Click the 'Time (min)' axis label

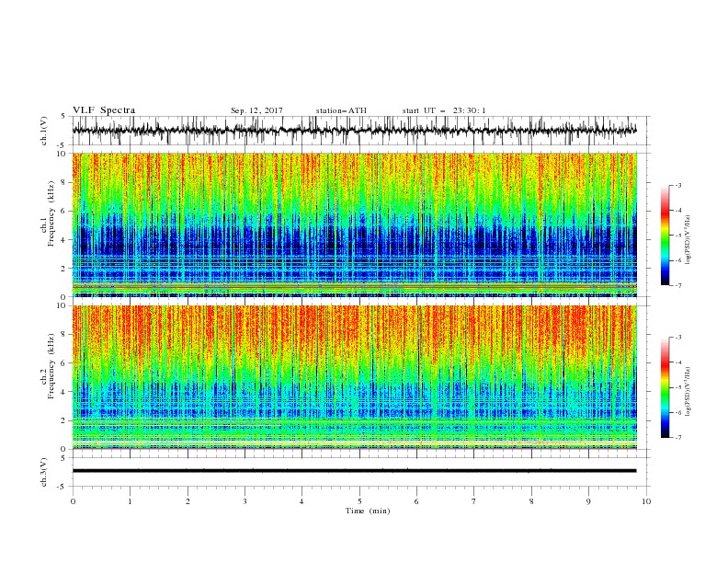(x=368, y=511)
